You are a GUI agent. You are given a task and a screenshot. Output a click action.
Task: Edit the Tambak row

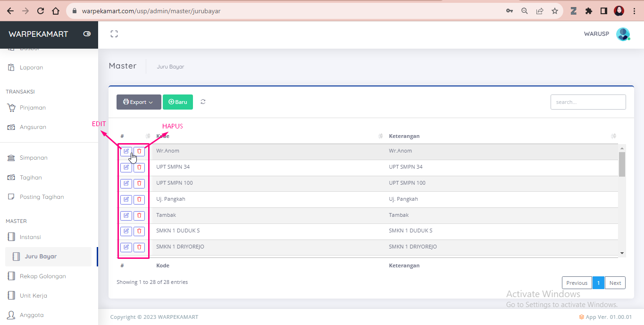pyautogui.click(x=126, y=215)
